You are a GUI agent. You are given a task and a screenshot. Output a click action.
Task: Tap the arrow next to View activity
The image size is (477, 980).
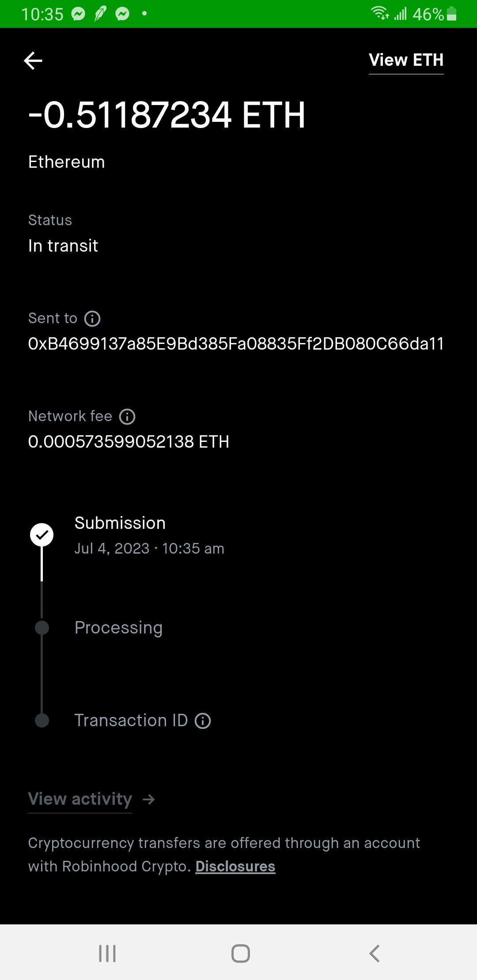(149, 799)
